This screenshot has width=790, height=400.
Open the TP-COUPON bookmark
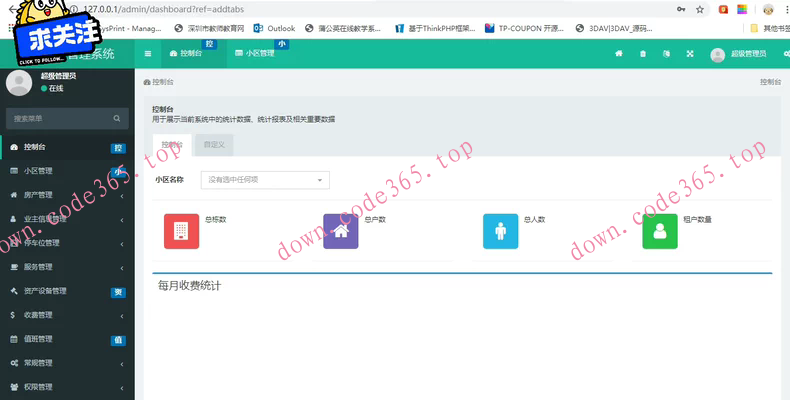pyautogui.click(x=524, y=28)
